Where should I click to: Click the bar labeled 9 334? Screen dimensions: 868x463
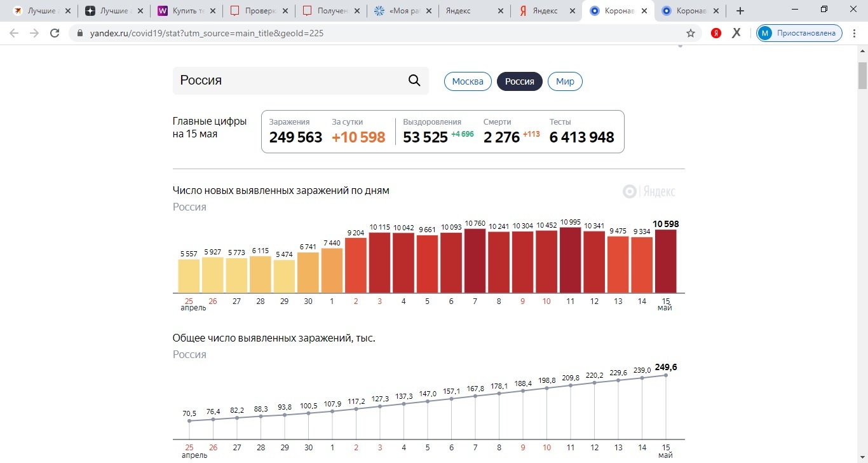[x=642, y=265]
